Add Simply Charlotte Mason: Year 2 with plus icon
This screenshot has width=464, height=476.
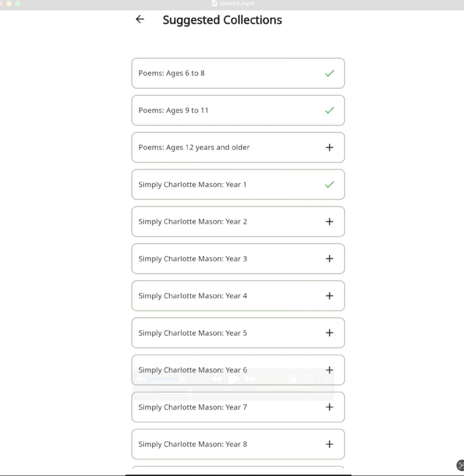point(329,221)
